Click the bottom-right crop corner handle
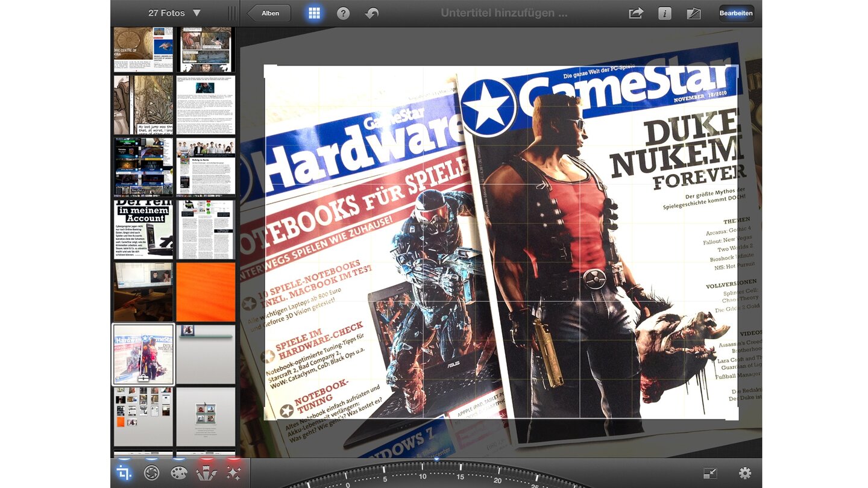 point(738,419)
